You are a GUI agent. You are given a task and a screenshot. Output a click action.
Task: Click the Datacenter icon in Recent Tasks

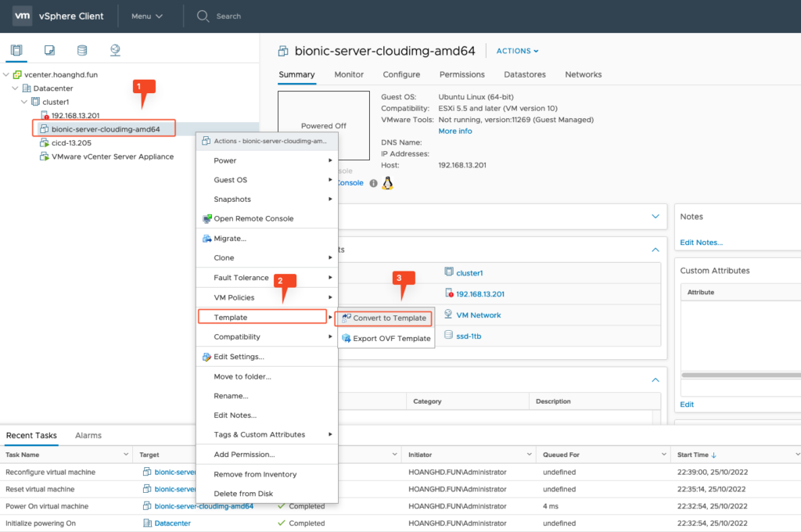[x=147, y=523]
